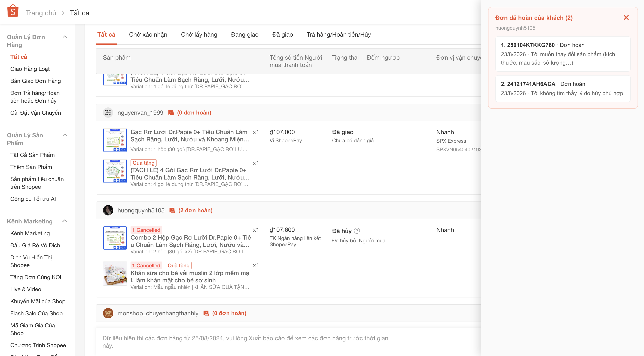This screenshot has width=644, height=356.
Task: Switch to the Tất cả orders tab
Action: click(x=106, y=34)
